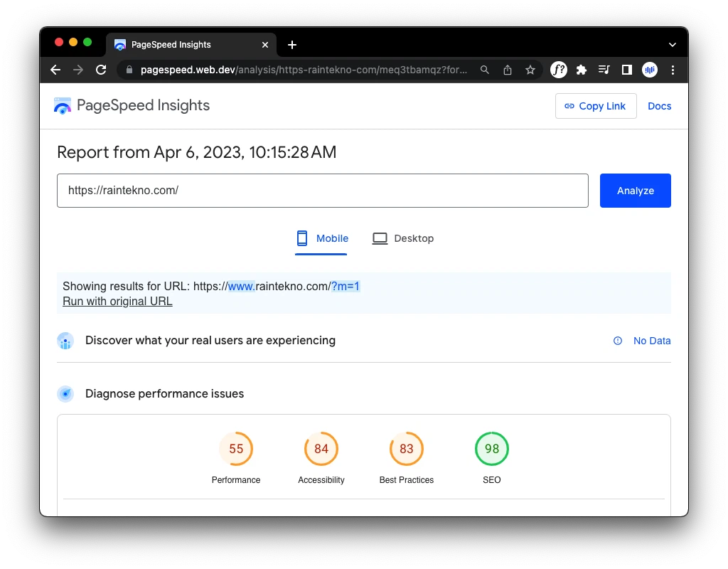Open the Extensions puzzle piece icon

tap(582, 70)
